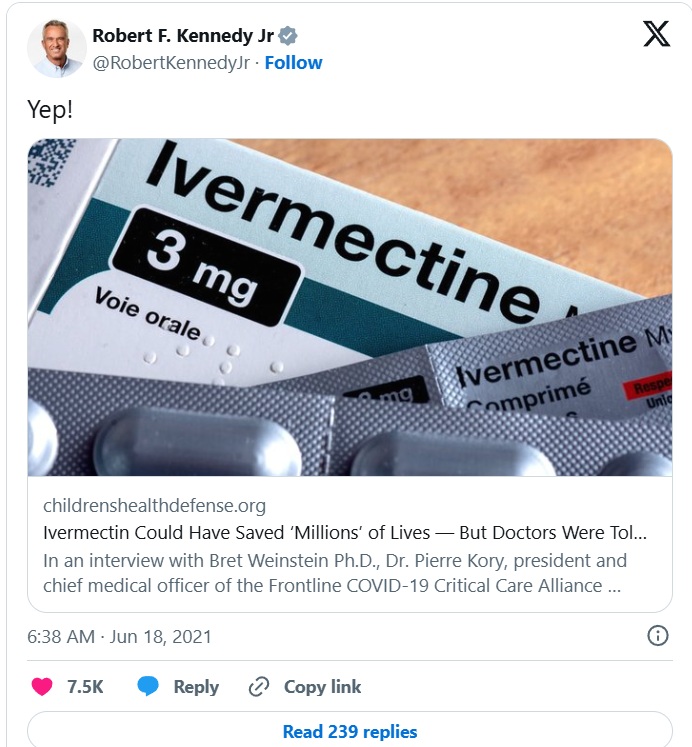Open the tweet info circle icon
The width and height of the screenshot is (692, 747).
click(658, 636)
